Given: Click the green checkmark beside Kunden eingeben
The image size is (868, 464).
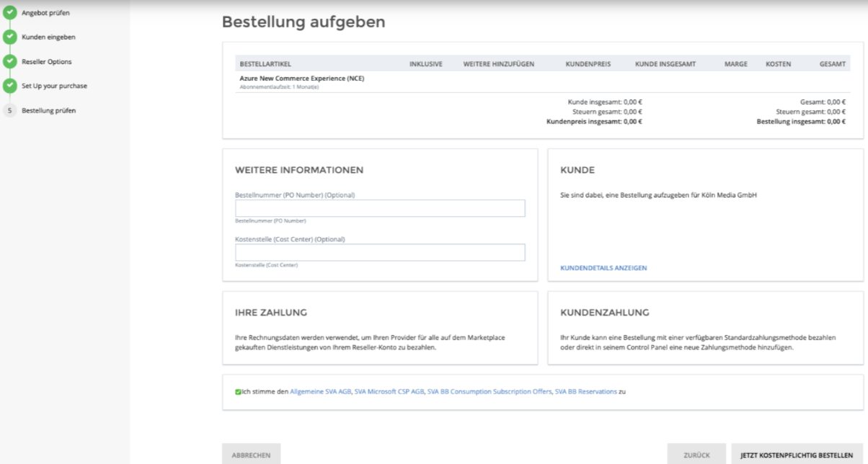Looking at the screenshot, I should click(x=9, y=37).
